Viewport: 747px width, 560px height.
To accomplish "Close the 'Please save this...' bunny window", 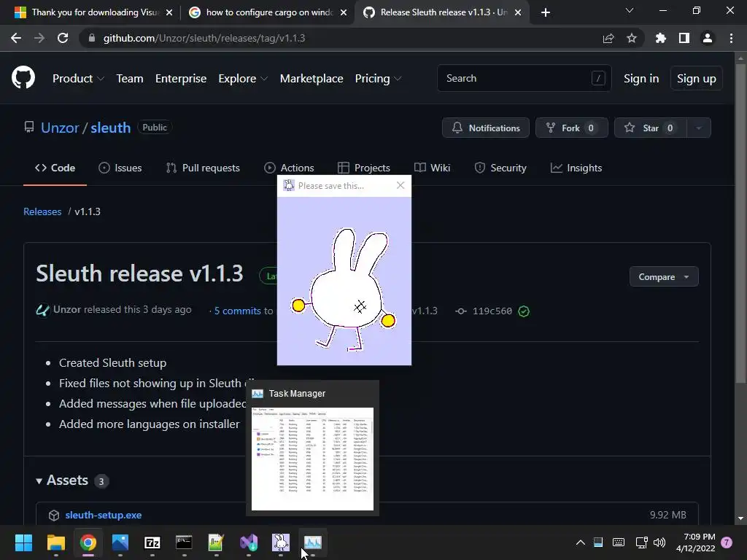I will tap(400, 185).
